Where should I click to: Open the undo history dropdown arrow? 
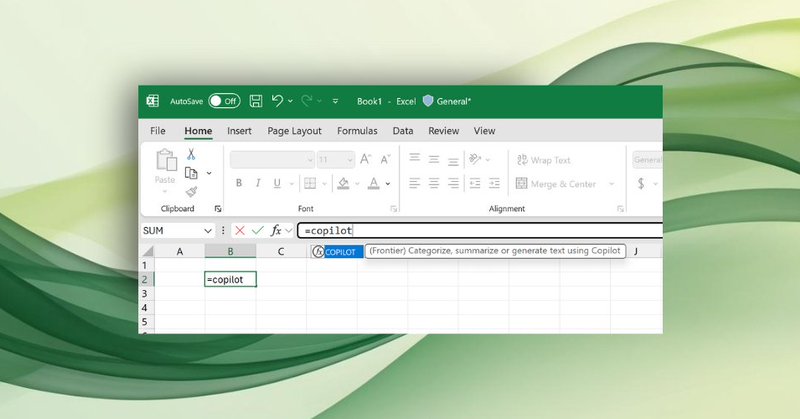[290, 102]
